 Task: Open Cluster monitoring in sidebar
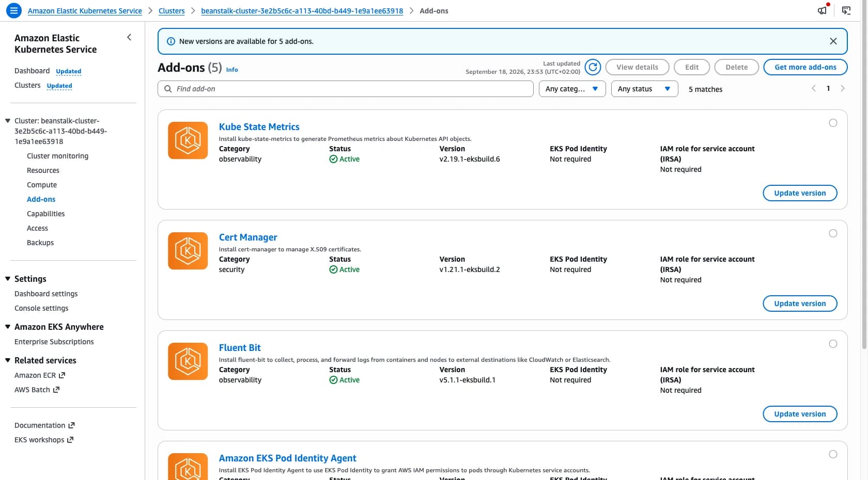pos(57,156)
